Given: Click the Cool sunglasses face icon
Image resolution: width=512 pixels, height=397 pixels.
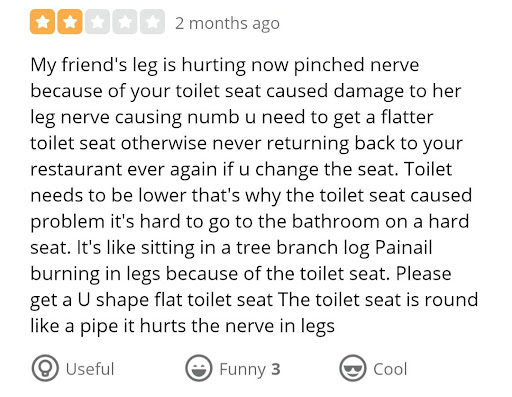Looking at the screenshot, I should [353, 368].
